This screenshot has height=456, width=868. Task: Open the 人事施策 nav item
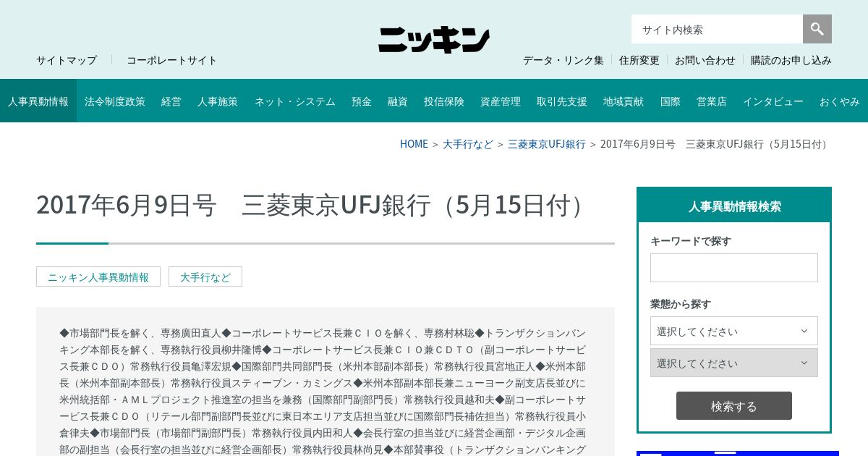(218, 101)
